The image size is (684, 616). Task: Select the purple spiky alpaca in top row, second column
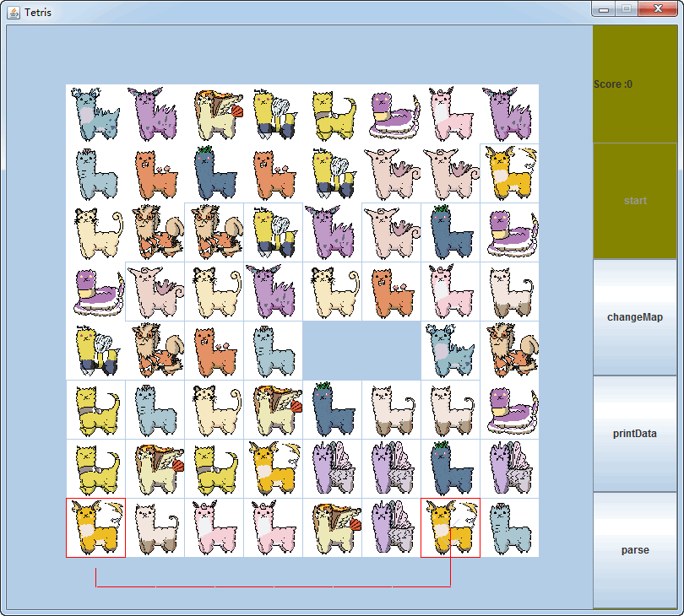155,114
